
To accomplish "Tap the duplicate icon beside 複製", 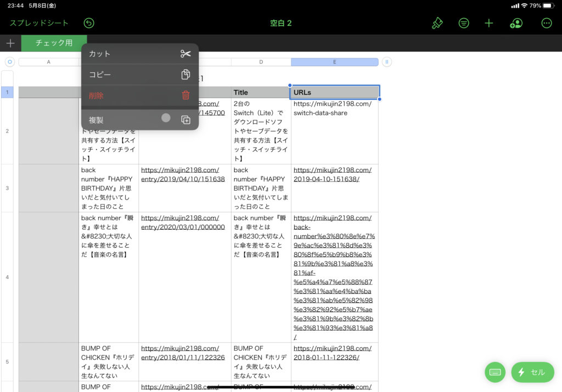I will (186, 120).
